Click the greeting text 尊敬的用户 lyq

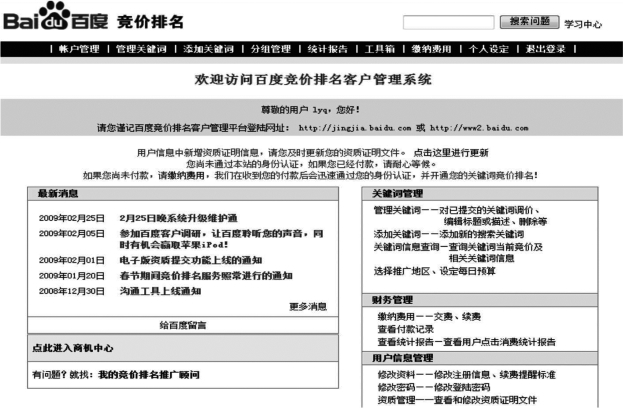pyautogui.click(x=311, y=110)
